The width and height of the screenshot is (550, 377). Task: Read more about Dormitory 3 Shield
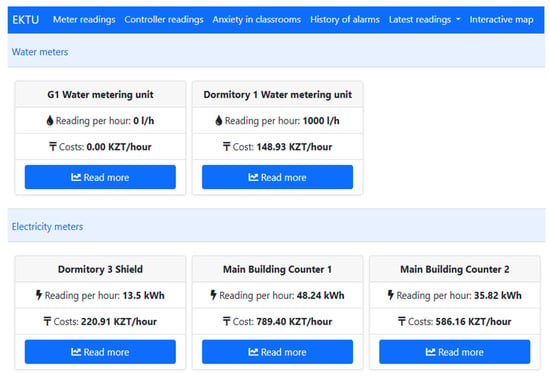coord(100,352)
